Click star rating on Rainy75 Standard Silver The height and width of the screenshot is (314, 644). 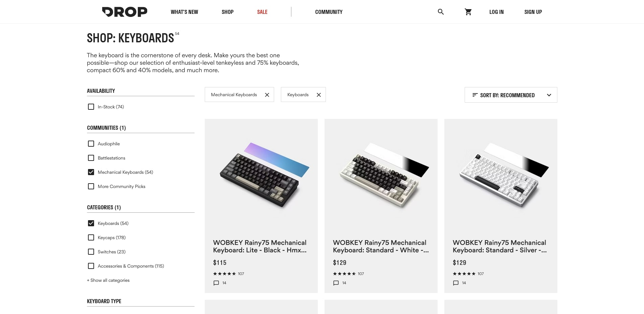(464, 274)
